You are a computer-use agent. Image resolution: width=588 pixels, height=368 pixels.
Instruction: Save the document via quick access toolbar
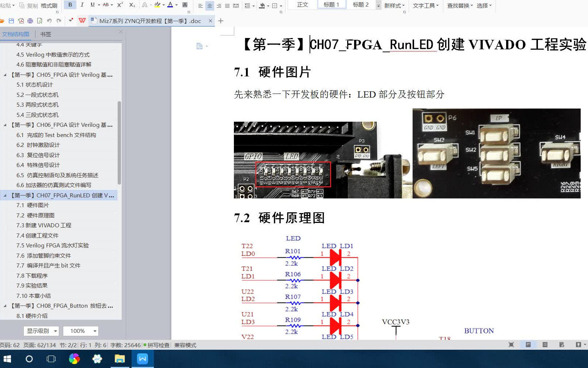pos(11,21)
